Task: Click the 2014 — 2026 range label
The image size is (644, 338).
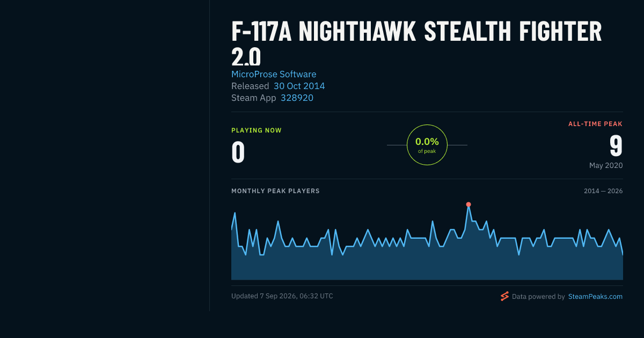Action: 603,191
